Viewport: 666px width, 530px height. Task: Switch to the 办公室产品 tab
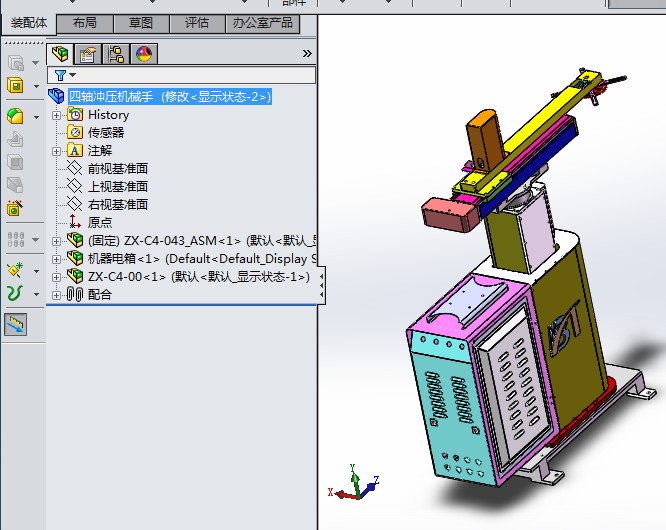tap(262, 23)
